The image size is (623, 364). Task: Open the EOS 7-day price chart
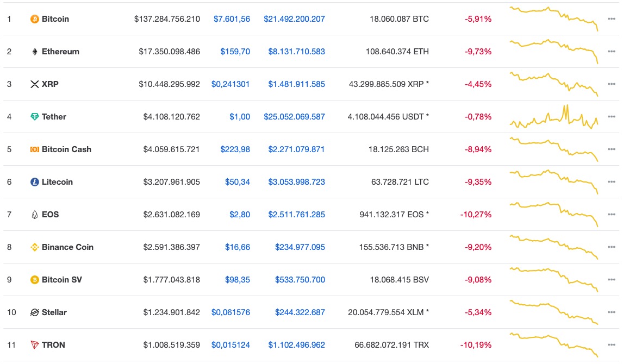pyautogui.click(x=553, y=214)
